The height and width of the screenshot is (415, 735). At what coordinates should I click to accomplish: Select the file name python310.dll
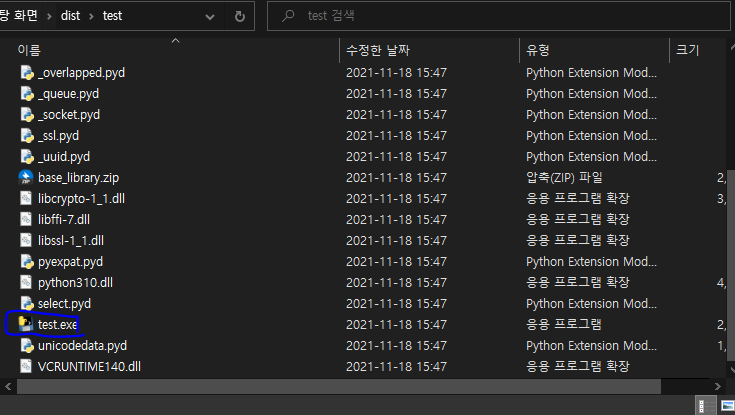[75, 283]
